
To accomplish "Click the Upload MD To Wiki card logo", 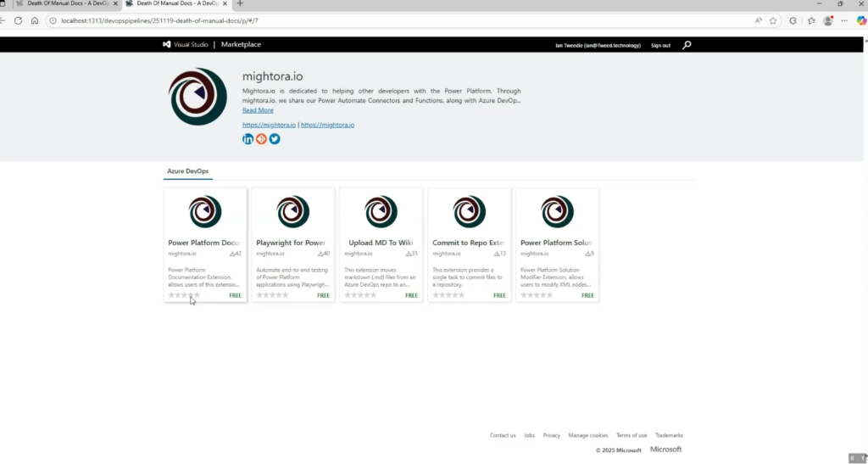I will pos(381,211).
